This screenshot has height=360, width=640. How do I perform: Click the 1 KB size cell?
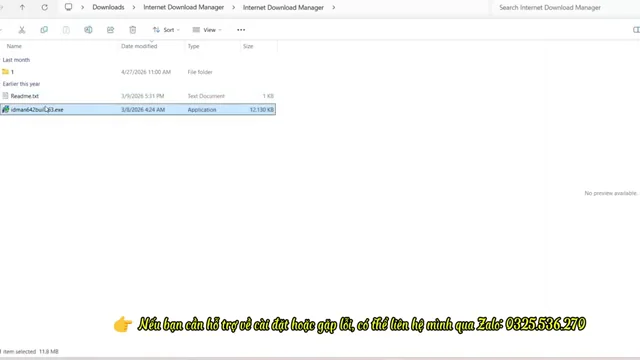coord(268,96)
